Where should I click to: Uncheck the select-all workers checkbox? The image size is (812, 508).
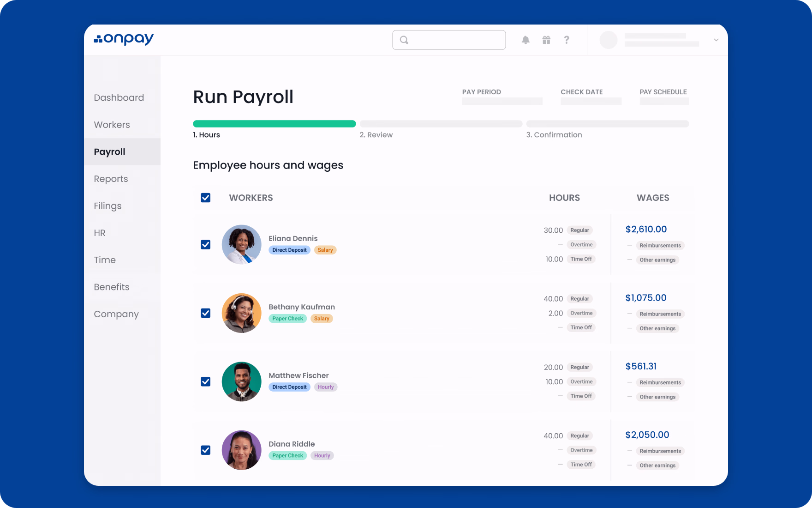click(x=205, y=198)
